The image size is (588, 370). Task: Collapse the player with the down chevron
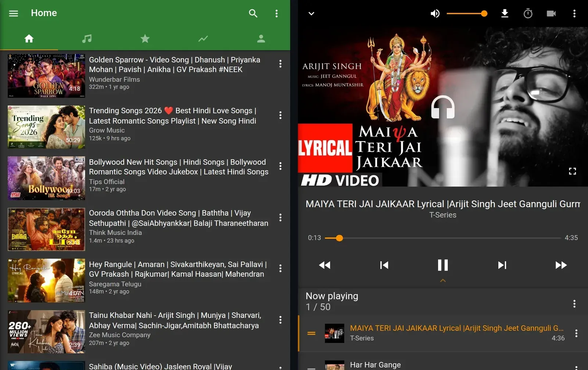[311, 14]
